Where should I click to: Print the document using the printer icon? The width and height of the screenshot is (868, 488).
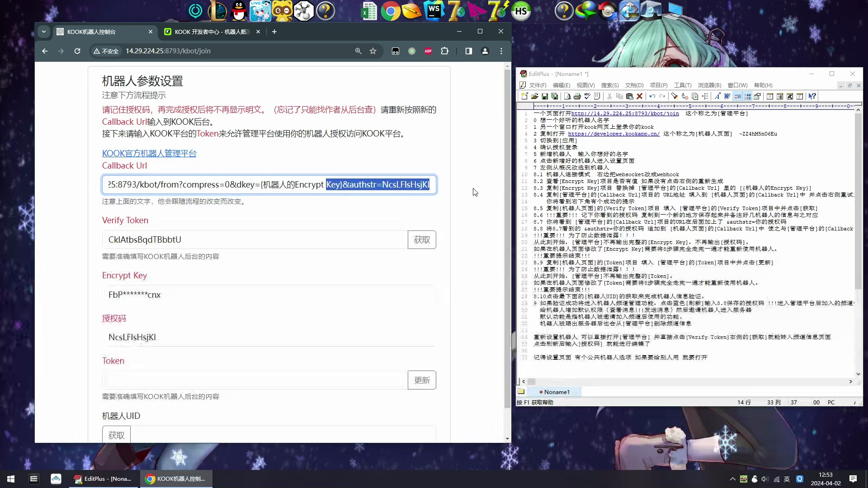pos(577,96)
